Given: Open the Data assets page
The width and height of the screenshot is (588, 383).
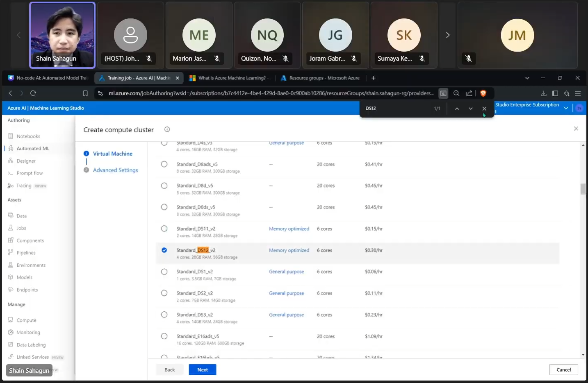Looking at the screenshot, I should (x=21, y=216).
